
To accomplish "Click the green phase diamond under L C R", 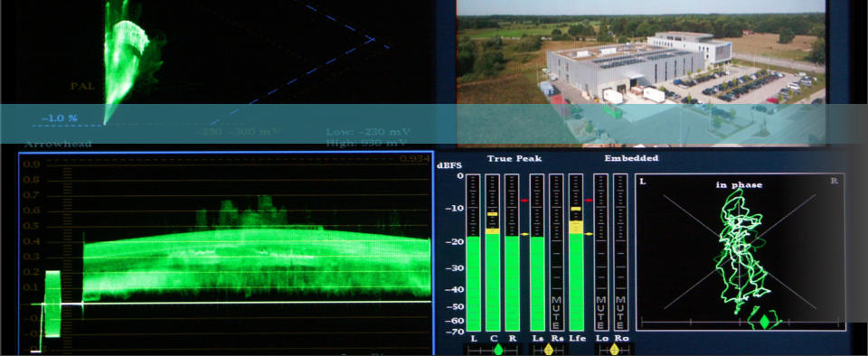I will tap(499, 350).
